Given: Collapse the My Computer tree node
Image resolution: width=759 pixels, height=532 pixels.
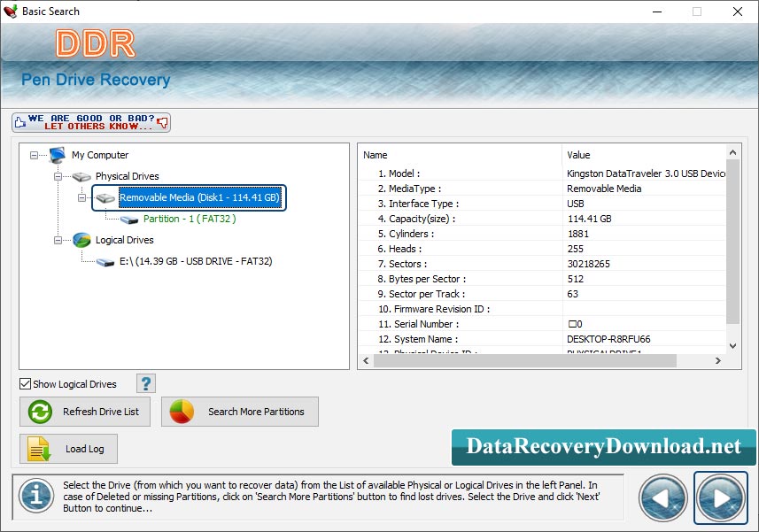Looking at the screenshot, I should [34, 155].
